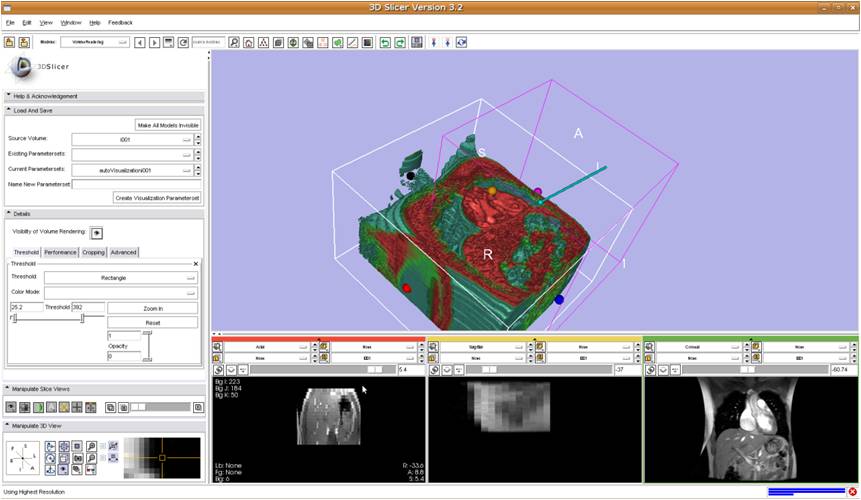The width and height of the screenshot is (861, 500).
Task: Click the Save Scene toolbar icon
Action: [x=24, y=42]
